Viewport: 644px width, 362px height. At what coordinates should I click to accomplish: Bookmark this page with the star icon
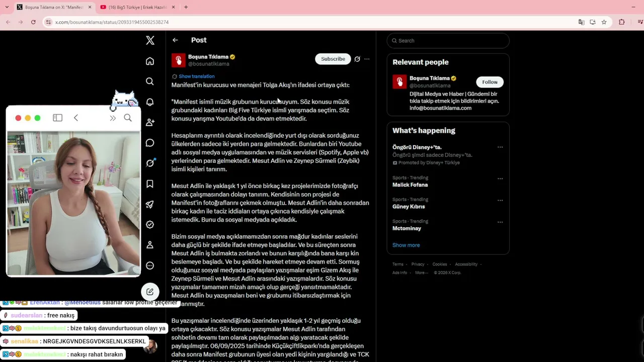(604, 22)
